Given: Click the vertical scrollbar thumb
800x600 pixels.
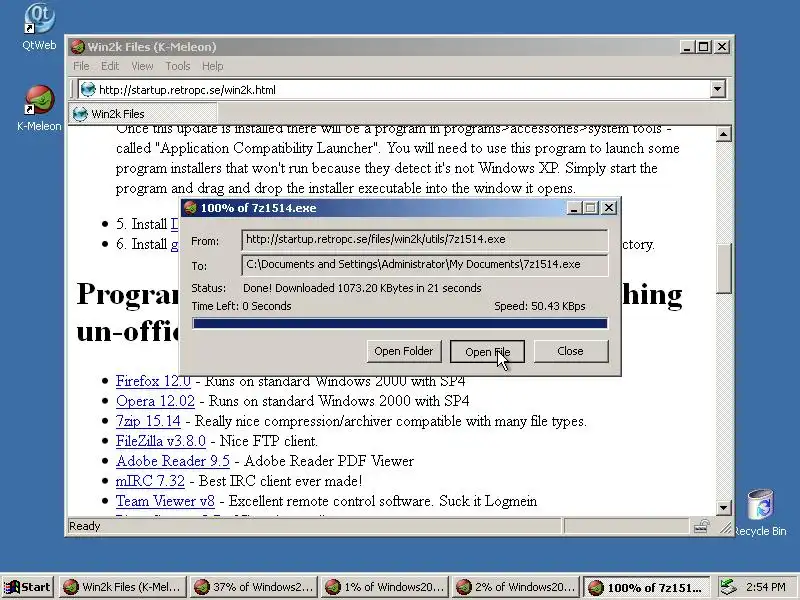Looking at the screenshot, I should point(723,268).
